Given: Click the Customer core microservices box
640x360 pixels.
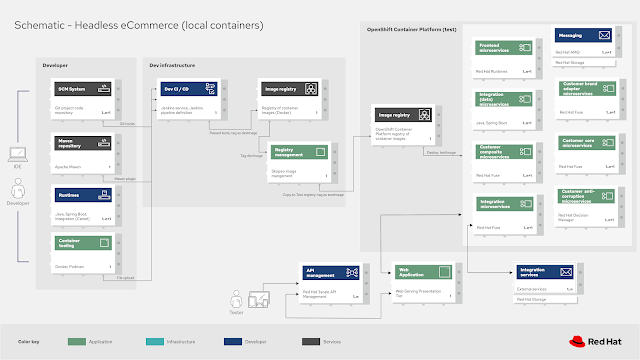Looking at the screenshot, I should (587, 154).
